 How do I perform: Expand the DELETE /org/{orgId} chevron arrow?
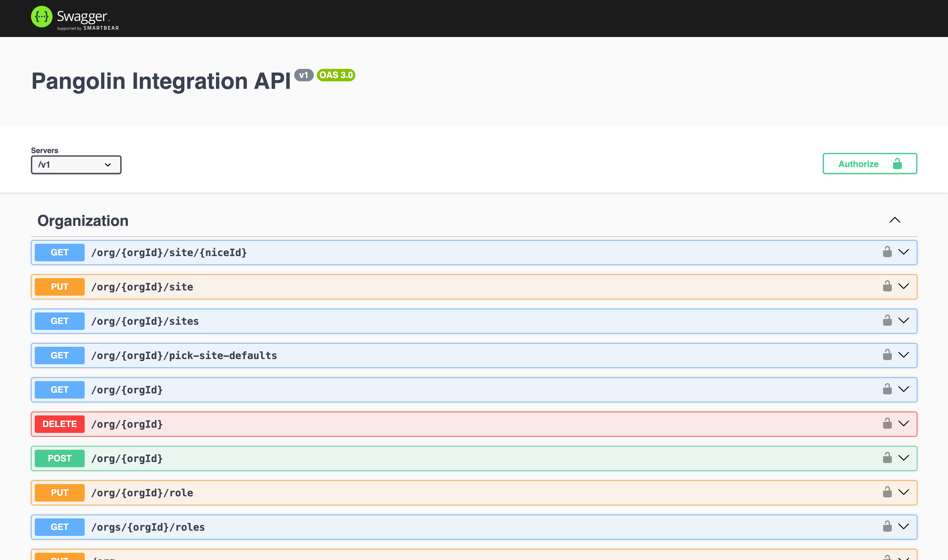(903, 424)
